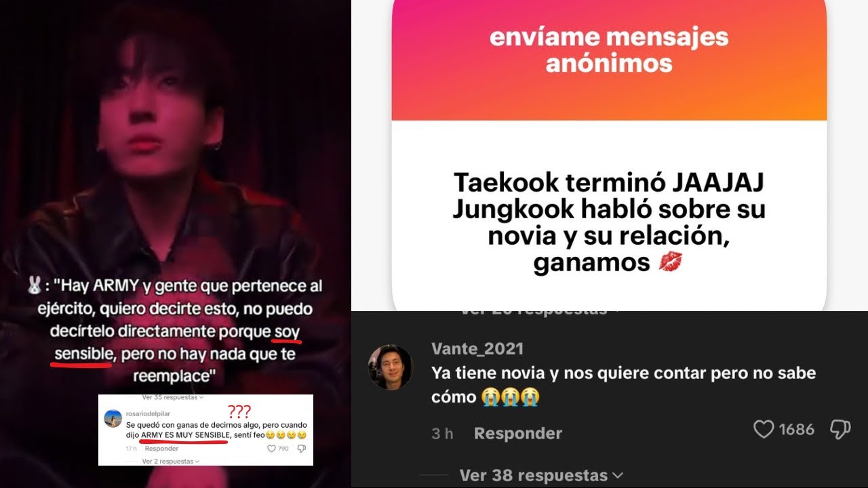This screenshot has height=488, width=868.
Task: Dislike rosariodelpilar's comment with thumbs-down
Action: pyautogui.click(x=301, y=449)
